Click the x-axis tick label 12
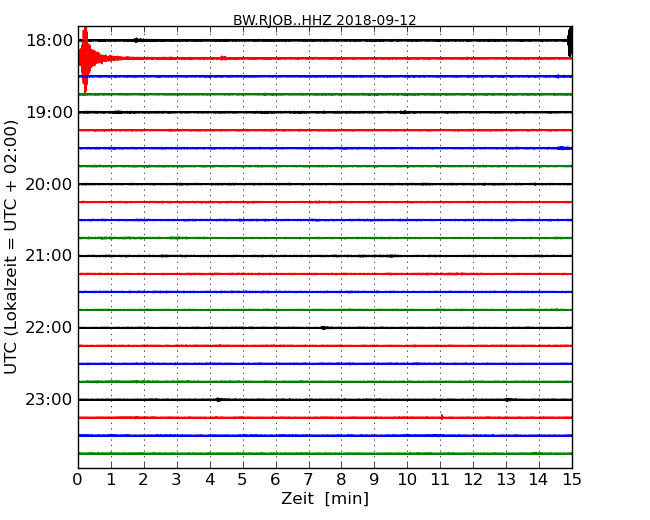 click(x=473, y=480)
